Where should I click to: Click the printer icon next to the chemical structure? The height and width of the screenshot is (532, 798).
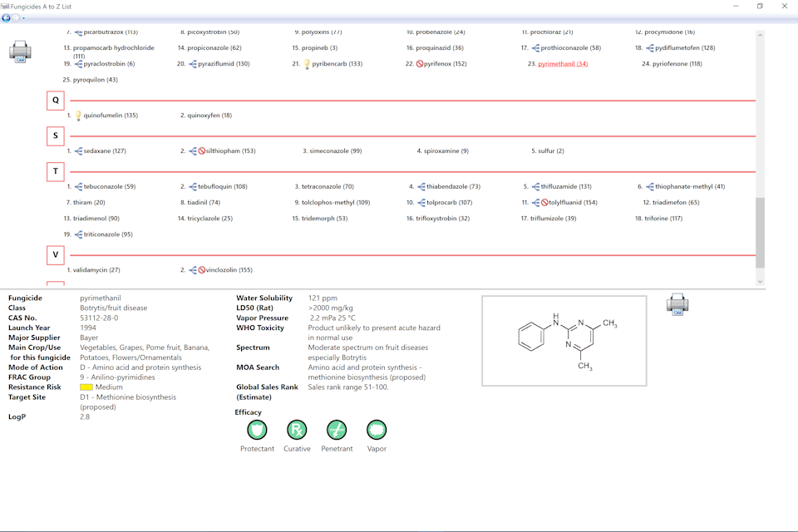pyautogui.click(x=677, y=304)
